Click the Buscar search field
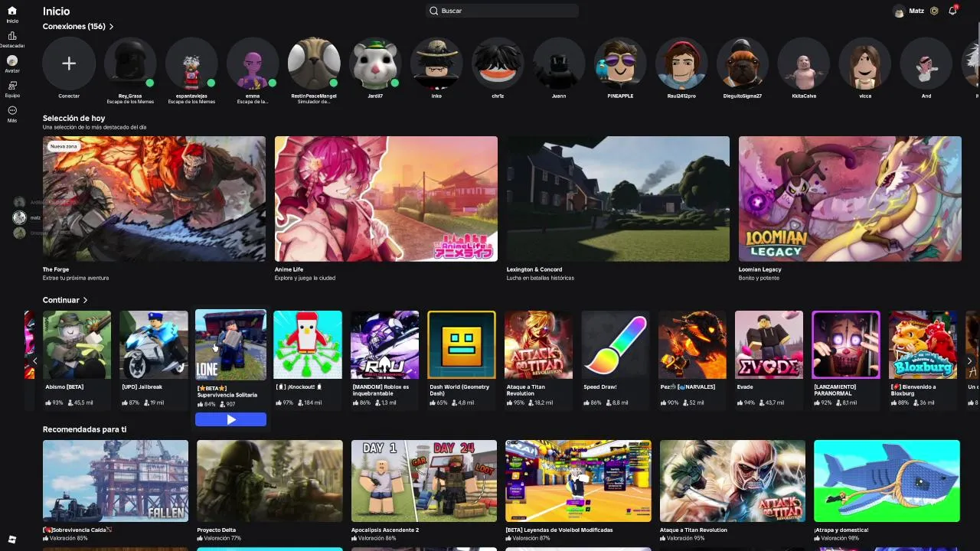 click(x=502, y=11)
